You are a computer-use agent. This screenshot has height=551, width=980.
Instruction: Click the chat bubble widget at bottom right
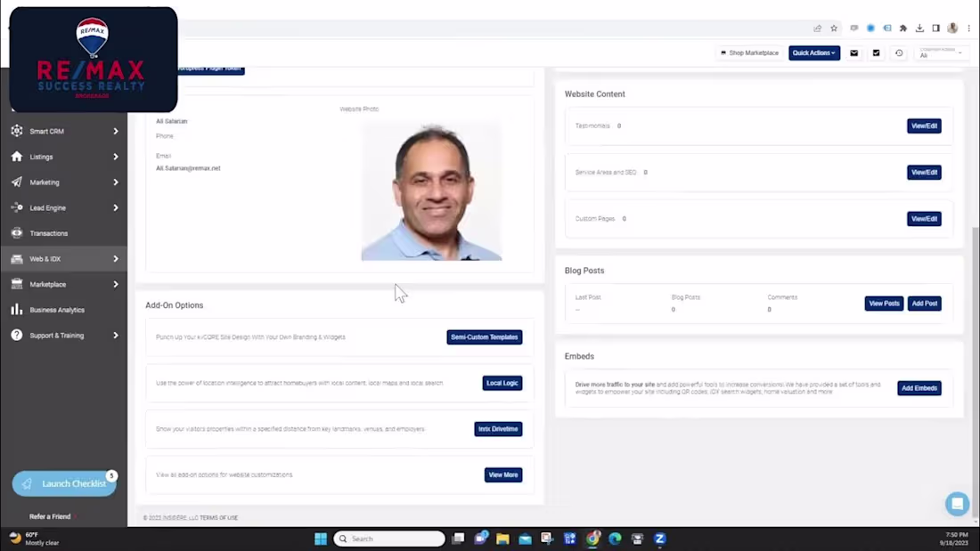[957, 504]
